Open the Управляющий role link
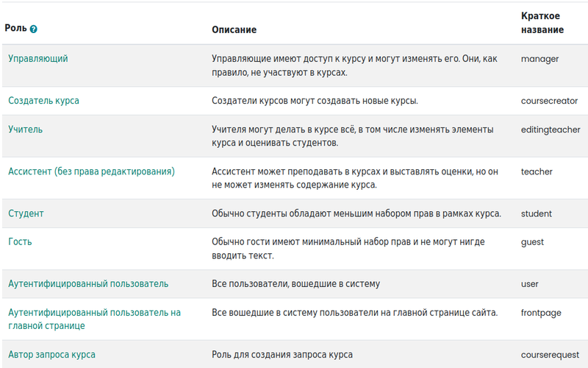588x368 pixels. point(37,58)
